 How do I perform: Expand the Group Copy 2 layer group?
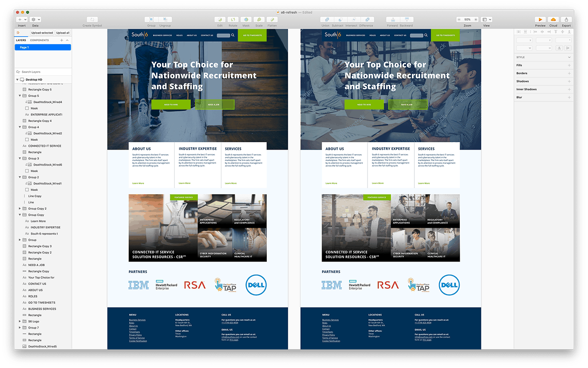pyautogui.click(x=20, y=208)
